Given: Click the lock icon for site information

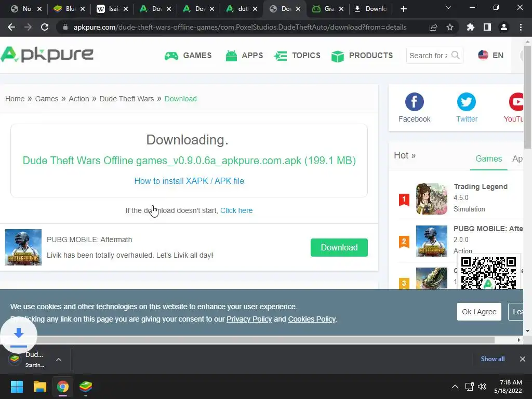Looking at the screenshot, I should 65,27.
